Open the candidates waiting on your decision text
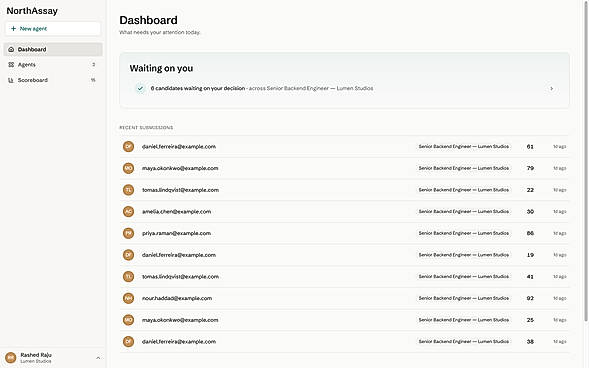Viewport: 589px width, 368px height. click(x=198, y=88)
